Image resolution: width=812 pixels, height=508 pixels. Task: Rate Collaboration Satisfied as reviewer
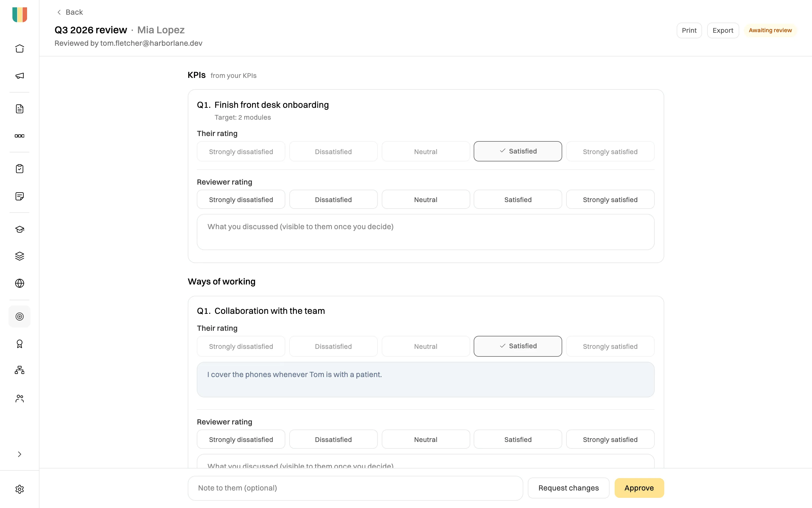(x=518, y=439)
